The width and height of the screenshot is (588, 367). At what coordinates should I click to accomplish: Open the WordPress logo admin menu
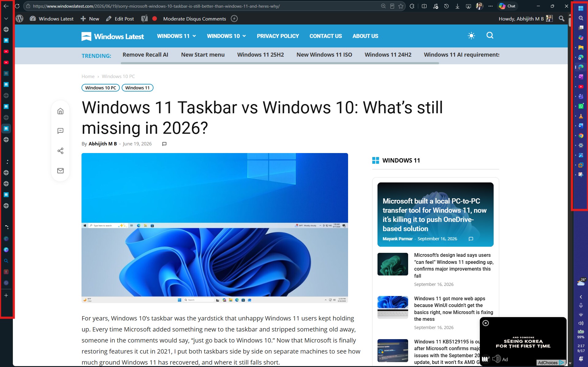(20, 19)
